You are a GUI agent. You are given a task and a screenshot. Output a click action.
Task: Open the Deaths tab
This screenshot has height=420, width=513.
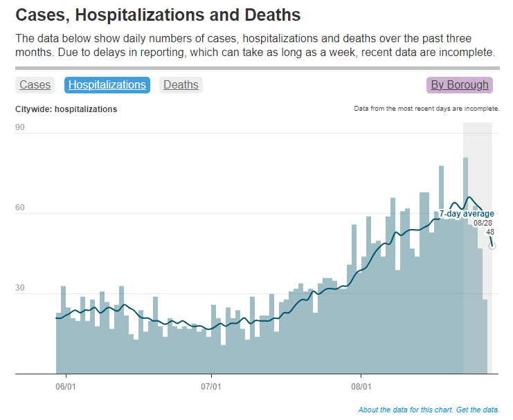click(x=181, y=85)
